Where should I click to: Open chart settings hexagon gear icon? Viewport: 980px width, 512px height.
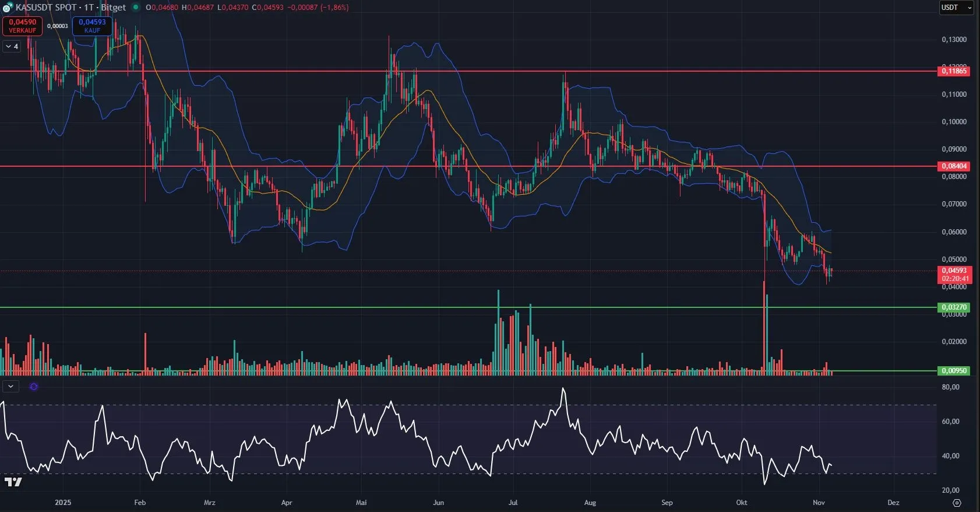[957, 503]
